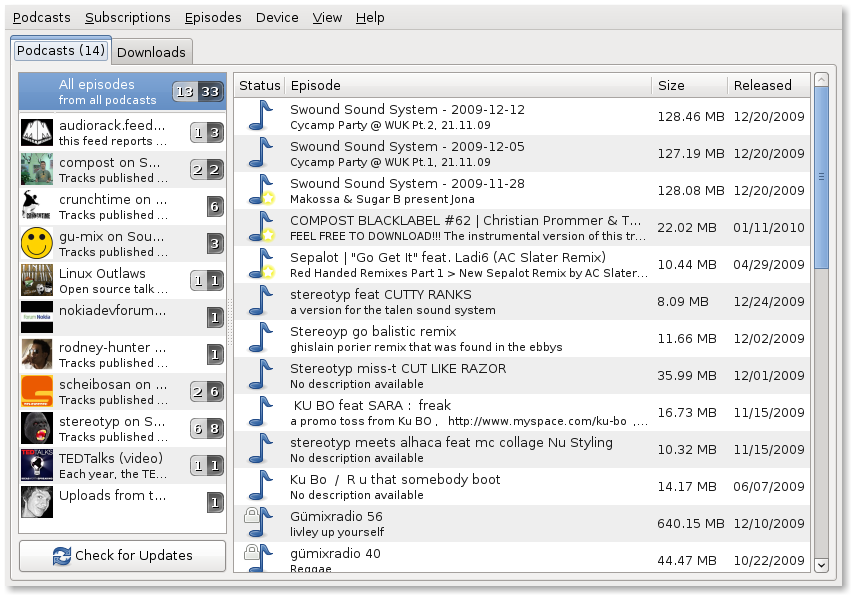Click the scrollbar down arrow in episode list
The width and height of the screenshot is (851, 595).
[x=821, y=565]
